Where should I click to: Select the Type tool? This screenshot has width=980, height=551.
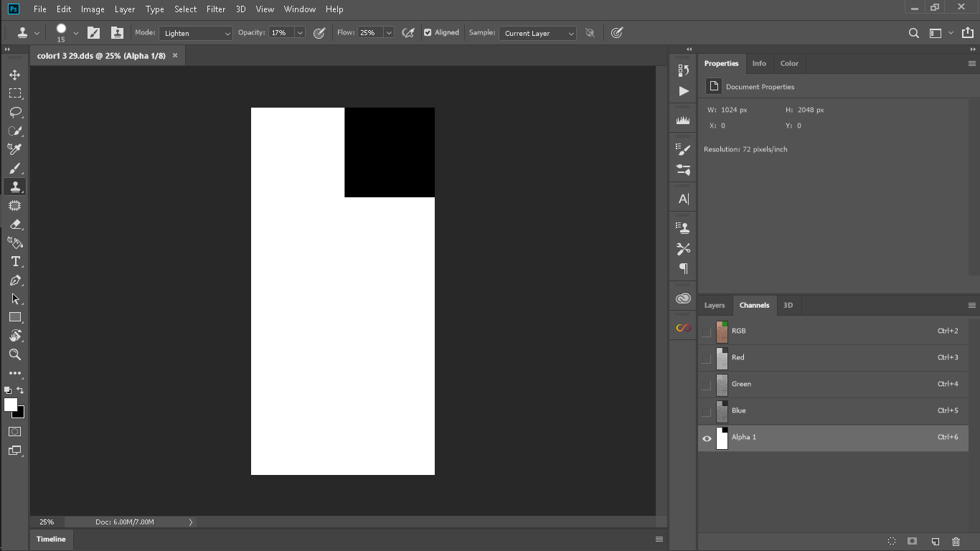click(x=15, y=261)
